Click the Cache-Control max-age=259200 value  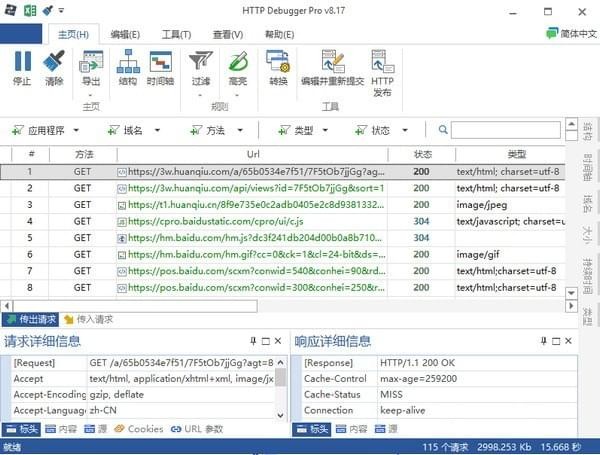click(x=418, y=379)
